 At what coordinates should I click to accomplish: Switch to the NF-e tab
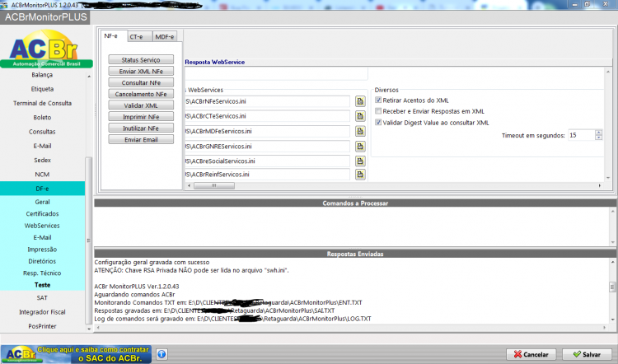[113, 36]
